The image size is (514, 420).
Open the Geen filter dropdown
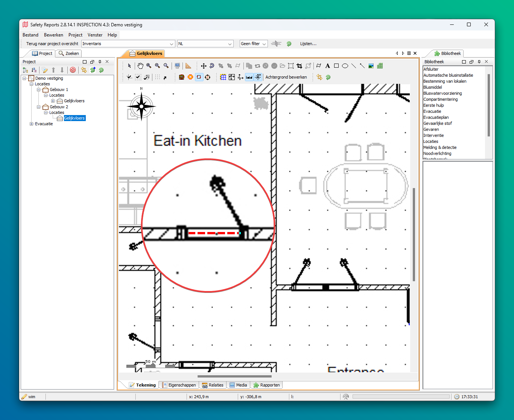[x=254, y=44]
